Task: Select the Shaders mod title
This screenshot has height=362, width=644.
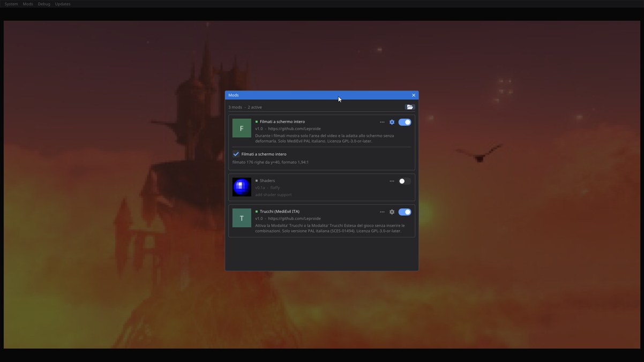Action: coord(267,180)
